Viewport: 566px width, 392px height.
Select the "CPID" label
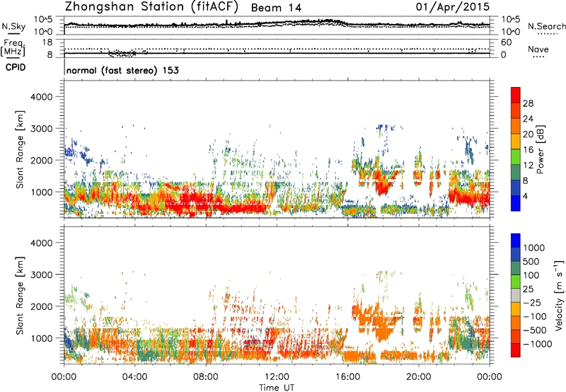[x=16, y=67]
